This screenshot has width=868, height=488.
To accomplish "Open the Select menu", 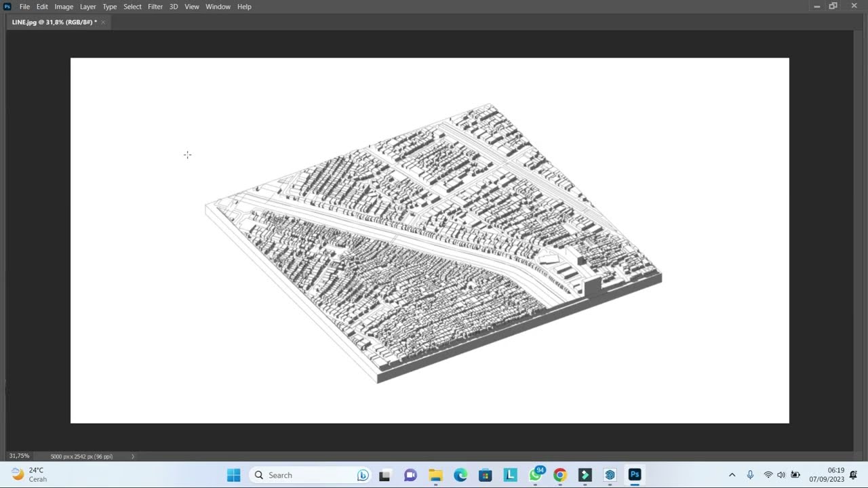I will tap(132, 7).
